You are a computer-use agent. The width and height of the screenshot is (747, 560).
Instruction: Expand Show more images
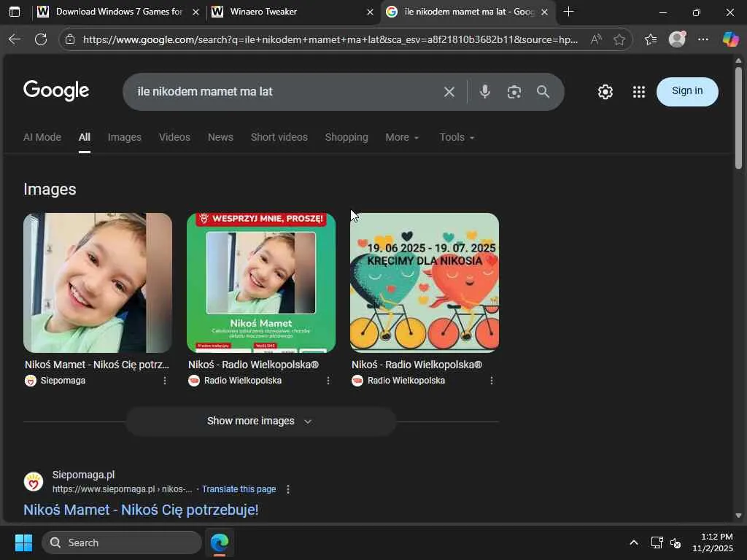click(x=260, y=421)
